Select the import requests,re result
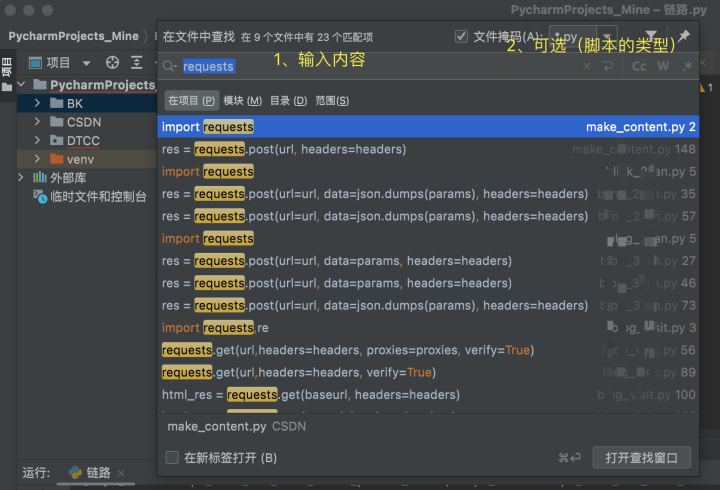Screen dimensions: 720x490 pyautogui.click(x=428, y=328)
